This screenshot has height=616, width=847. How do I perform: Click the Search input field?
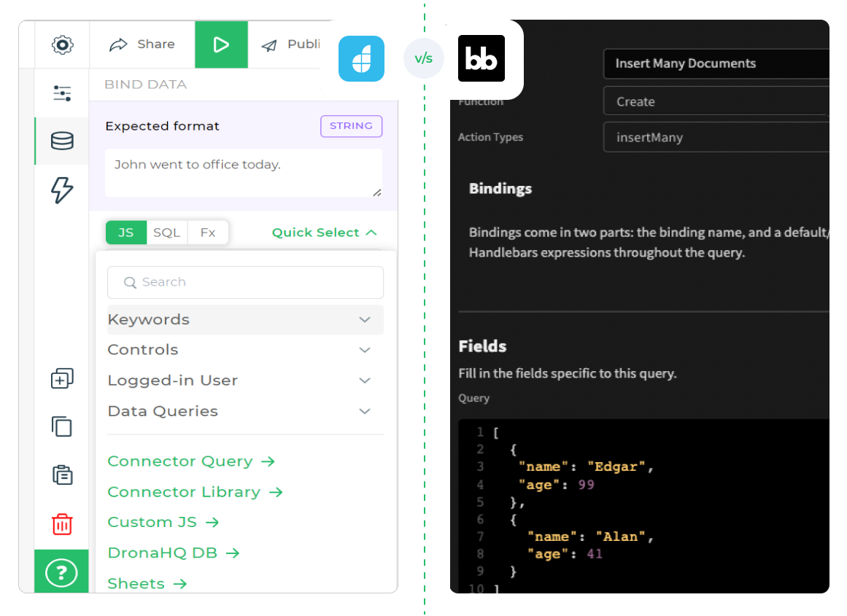click(x=244, y=282)
